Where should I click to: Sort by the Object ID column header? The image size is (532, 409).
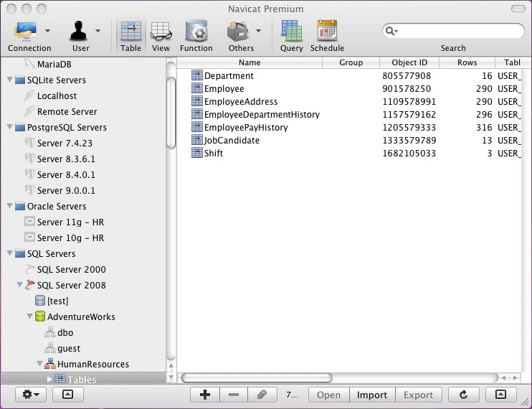point(409,62)
